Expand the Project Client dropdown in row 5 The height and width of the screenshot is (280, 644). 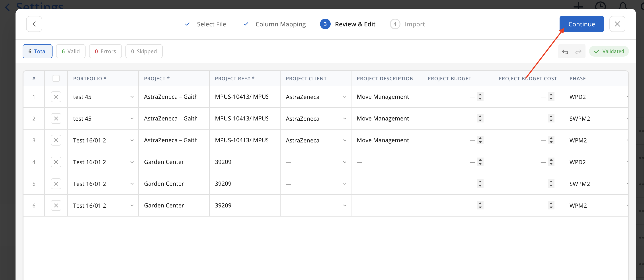tap(345, 184)
